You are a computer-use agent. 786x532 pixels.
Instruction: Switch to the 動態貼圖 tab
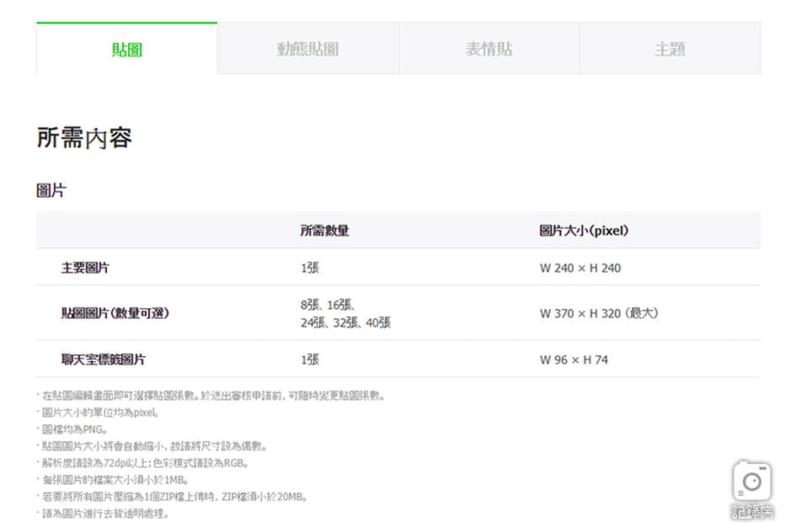click(307, 49)
